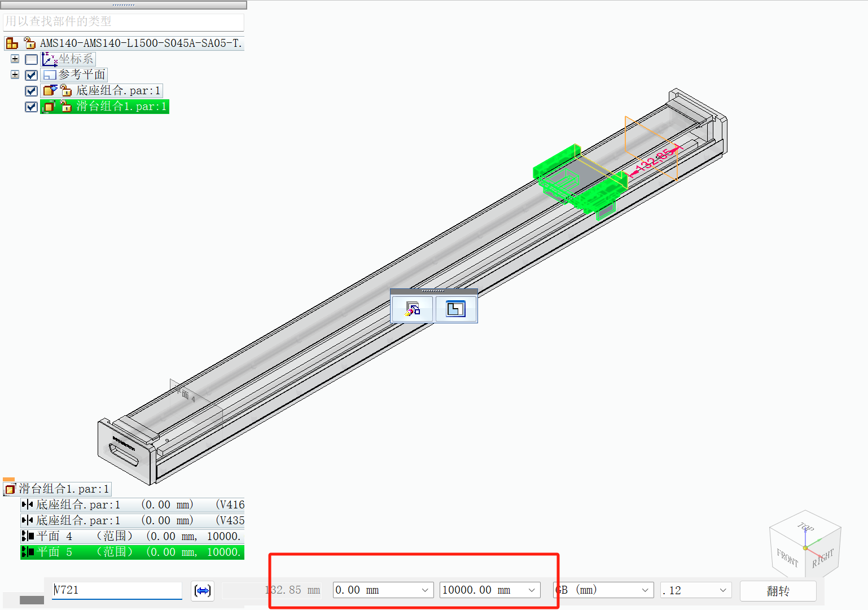Click the floating toolbar grip handle

pos(433,291)
